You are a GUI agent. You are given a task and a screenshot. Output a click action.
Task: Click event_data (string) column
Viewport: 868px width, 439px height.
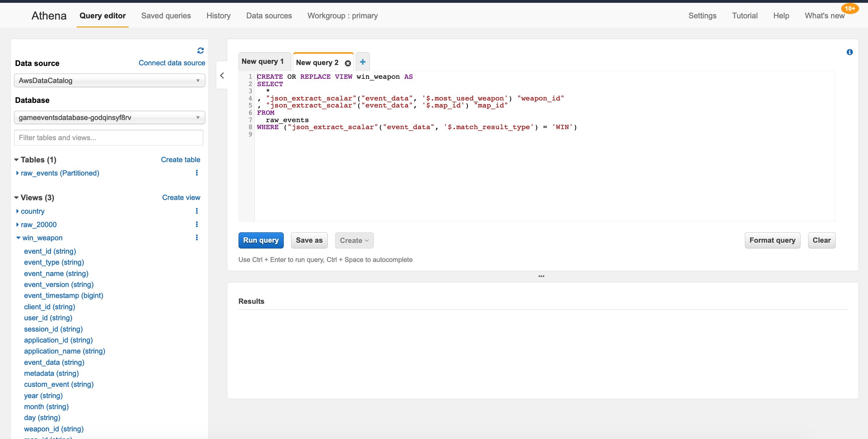coord(54,362)
